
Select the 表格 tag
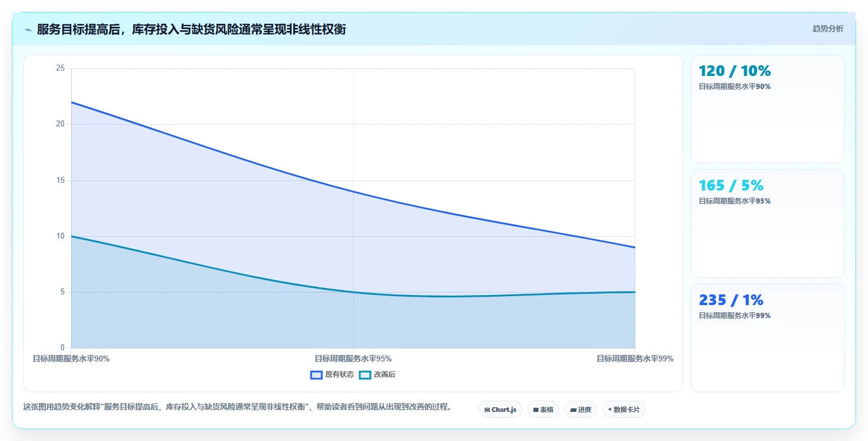click(543, 410)
